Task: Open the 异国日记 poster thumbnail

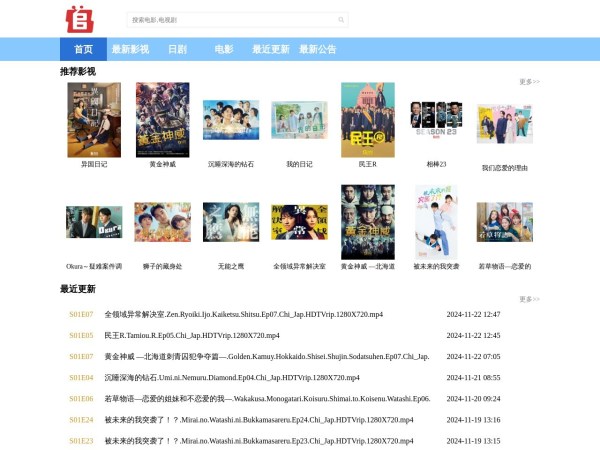Action: coord(93,120)
